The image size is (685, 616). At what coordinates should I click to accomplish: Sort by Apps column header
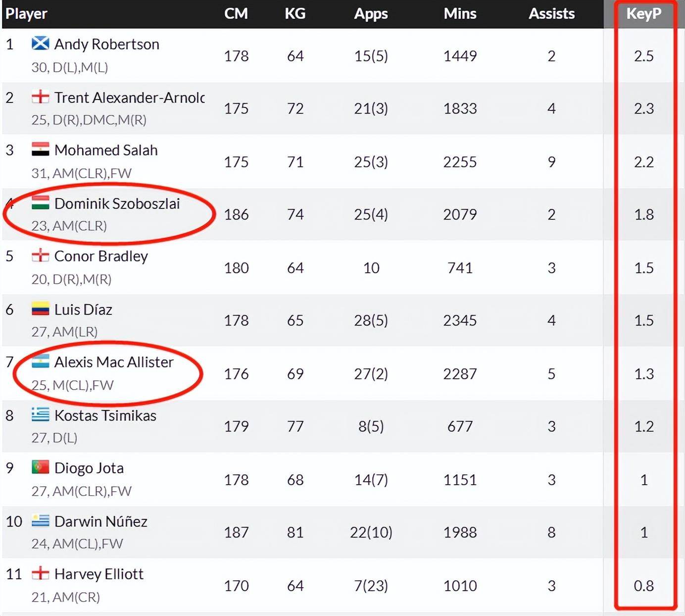(371, 13)
